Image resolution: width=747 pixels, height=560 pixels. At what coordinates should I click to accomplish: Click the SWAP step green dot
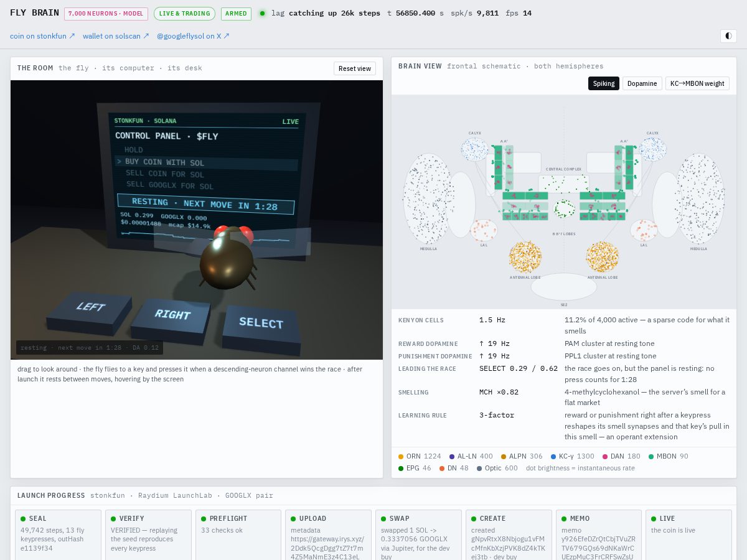383,518
